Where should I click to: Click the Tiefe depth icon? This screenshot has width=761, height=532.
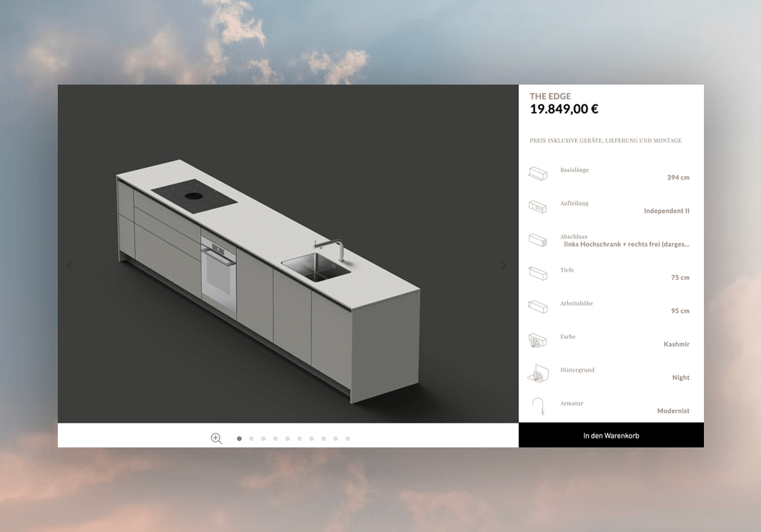click(538, 273)
